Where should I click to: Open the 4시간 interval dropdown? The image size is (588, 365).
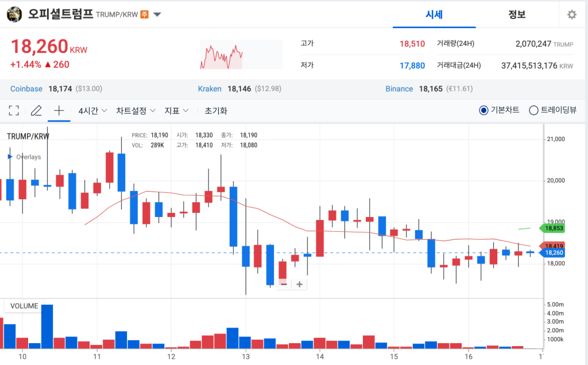tap(92, 111)
